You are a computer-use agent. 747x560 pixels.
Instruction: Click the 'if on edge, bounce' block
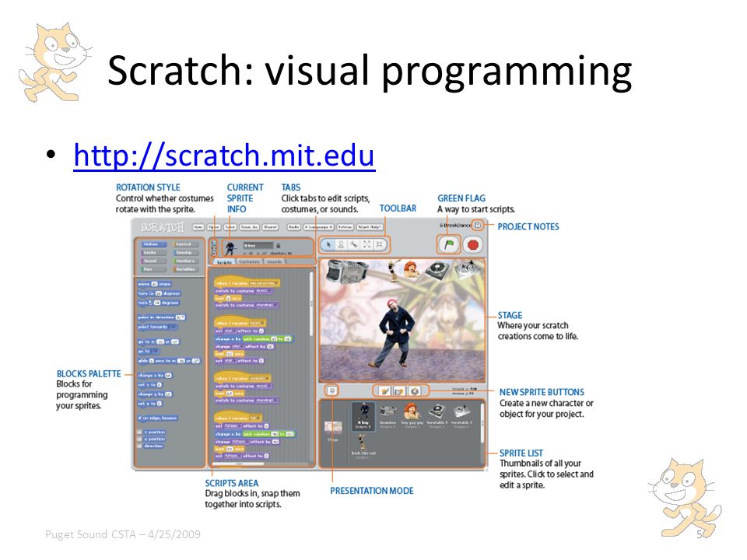(158, 418)
